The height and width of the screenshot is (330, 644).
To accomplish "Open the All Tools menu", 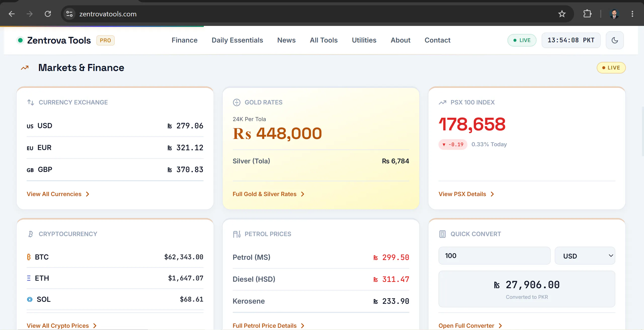I will (x=324, y=40).
